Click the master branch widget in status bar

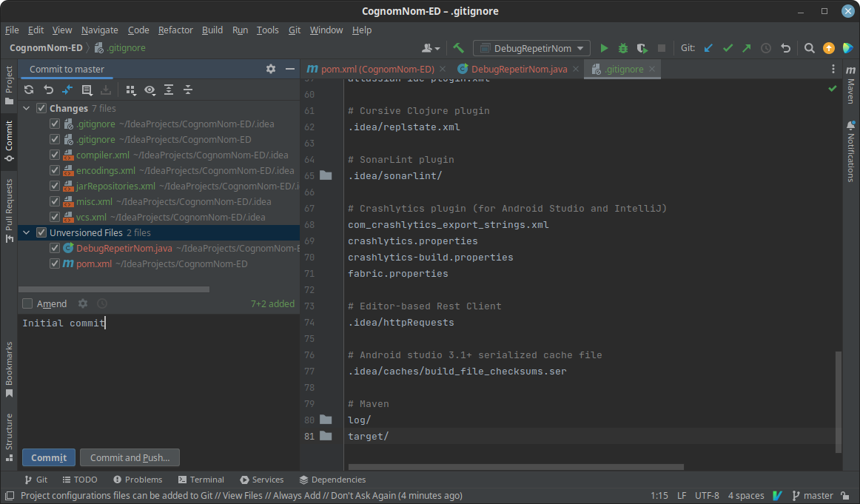tap(813, 495)
